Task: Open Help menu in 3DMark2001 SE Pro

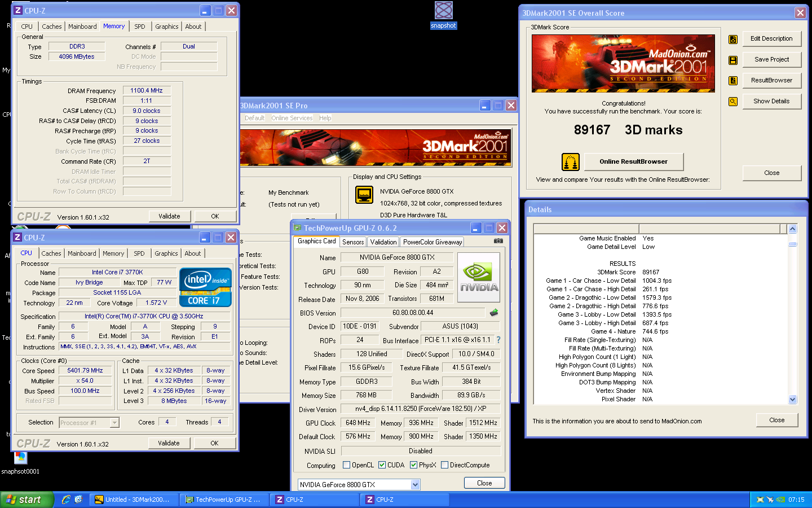Action: pos(325,118)
